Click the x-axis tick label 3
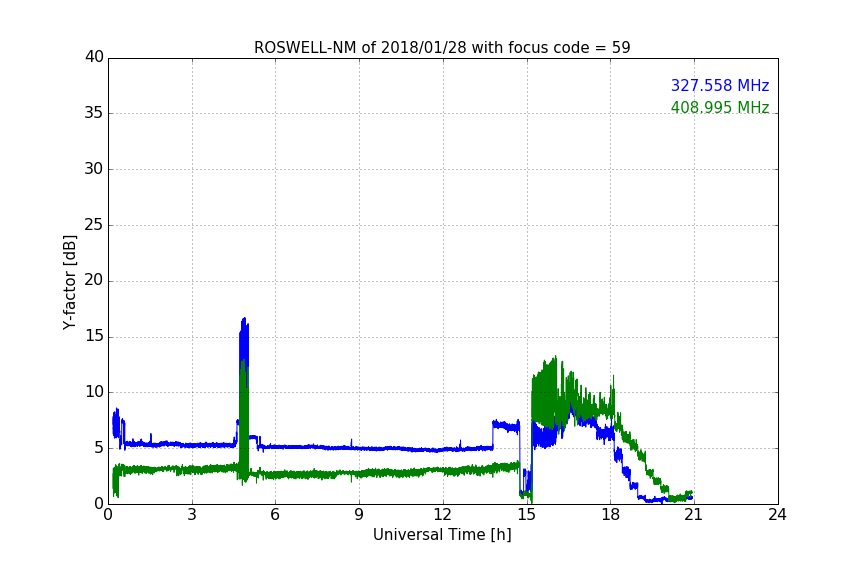The image size is (864, 576). pyautogui.click(x=192, y=515)
